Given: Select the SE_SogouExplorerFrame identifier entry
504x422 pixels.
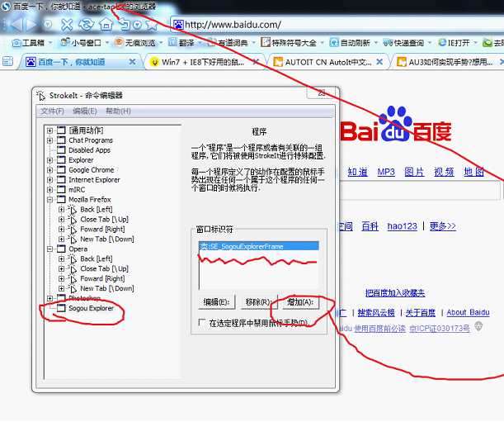Looking at the screenshot, I should [259, 246].
